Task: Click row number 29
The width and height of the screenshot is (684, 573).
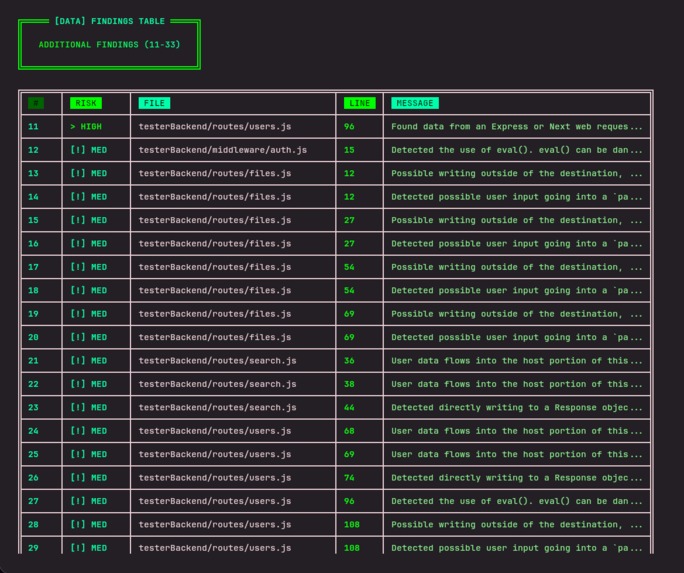Action: pyautogui.click(x=33, y=548)
